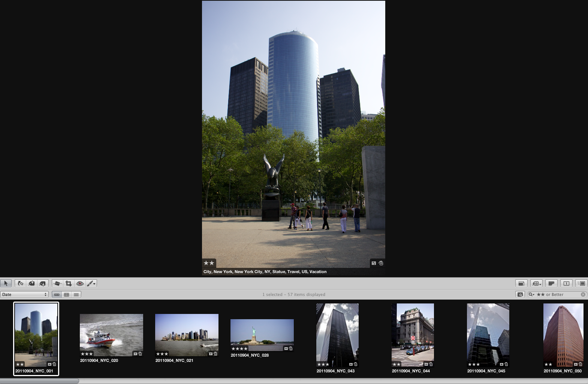This screenshot has height=384, width=588.
Task: Select the skyline thumbnail 20110904_NYC_021
Action: coord(187,335)
